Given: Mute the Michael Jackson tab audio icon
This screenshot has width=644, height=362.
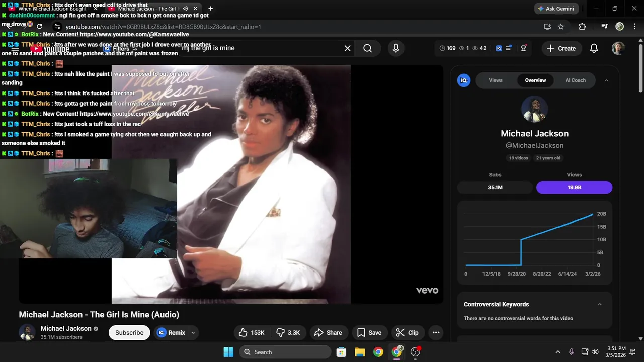Looking at the screenshot, I should click(x=185, y=9).
